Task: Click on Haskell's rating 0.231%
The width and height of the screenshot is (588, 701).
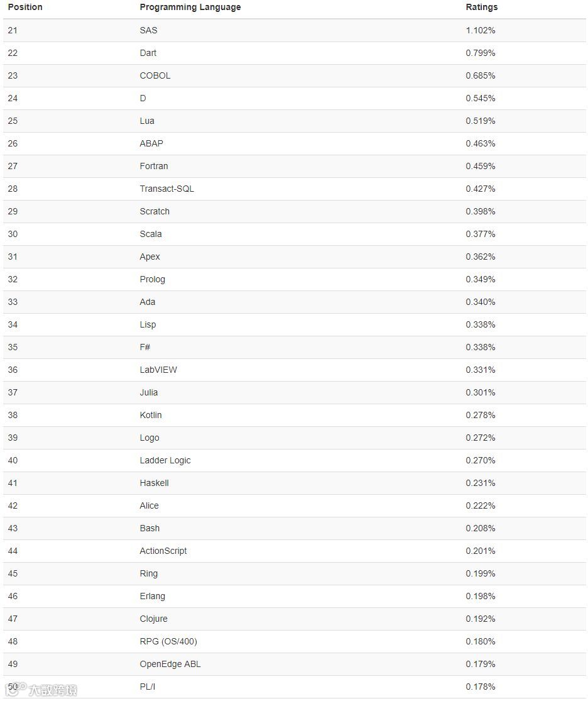Action: (x=481, y=483)
